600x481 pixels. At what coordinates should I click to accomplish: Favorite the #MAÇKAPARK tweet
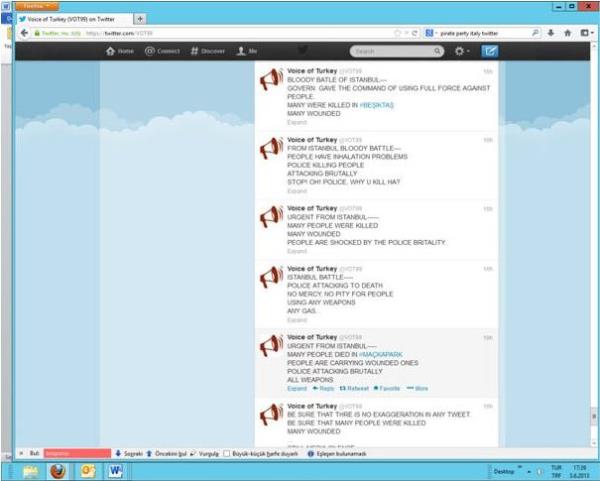(x=387, y=388)
